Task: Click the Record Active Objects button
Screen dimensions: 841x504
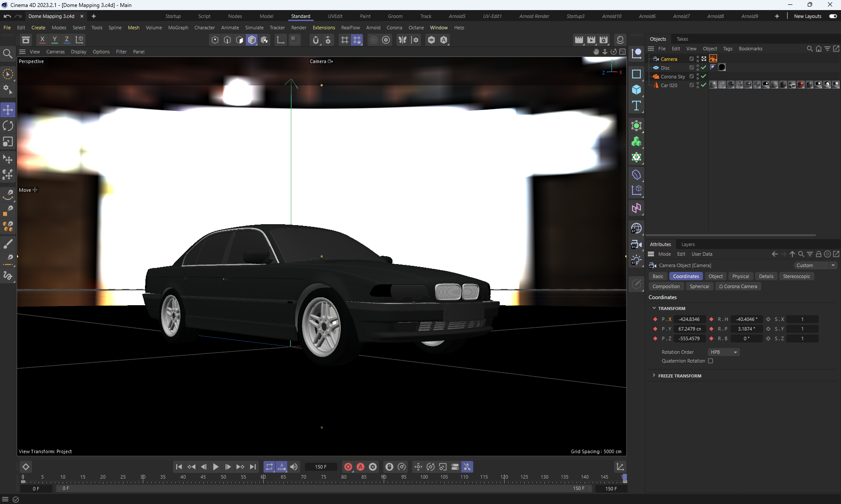Action: point(348,467)
